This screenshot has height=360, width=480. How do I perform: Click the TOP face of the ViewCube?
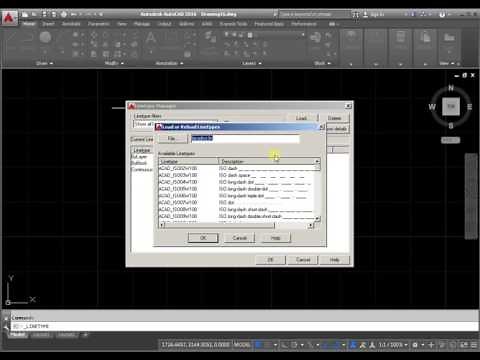coord(451,106)
